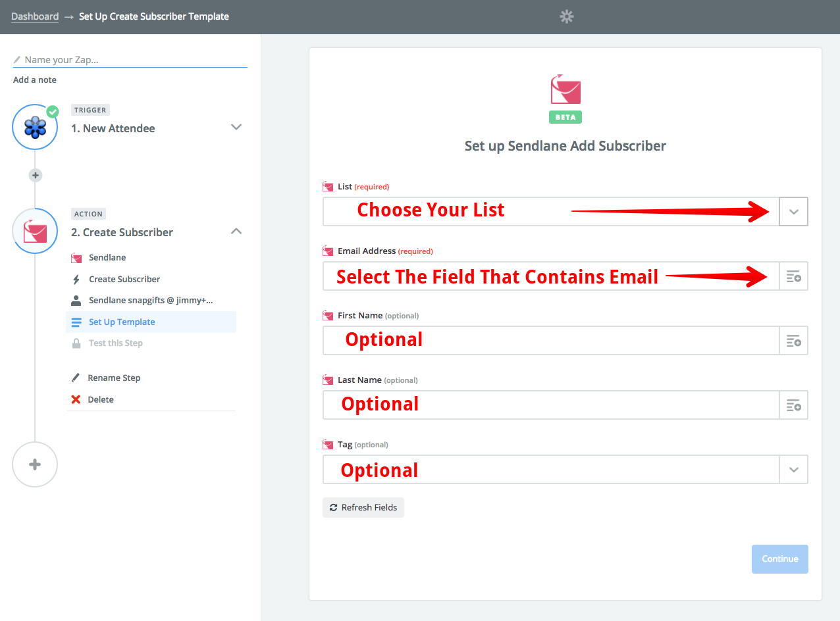The height and width of the screenshot is (621, 840).
Task: Click the Sendlane logo above BETA badge
Action: coord(565,89)
